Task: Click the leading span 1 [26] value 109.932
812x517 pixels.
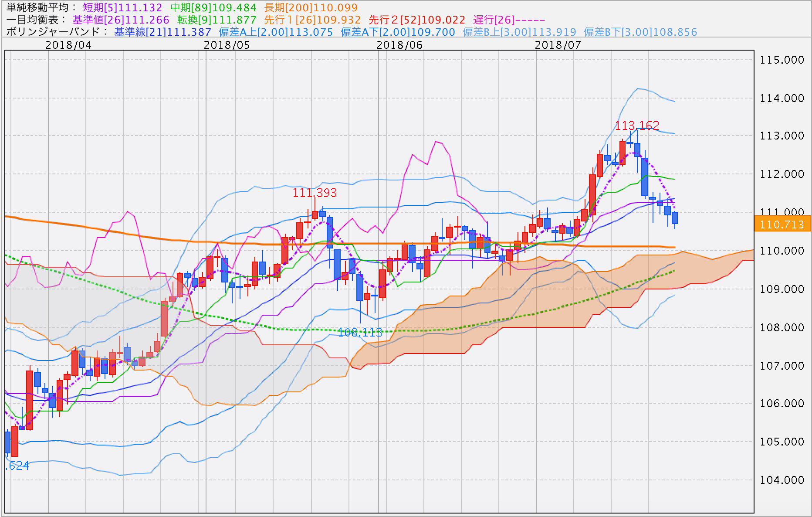Action: (x=338, y=20)
